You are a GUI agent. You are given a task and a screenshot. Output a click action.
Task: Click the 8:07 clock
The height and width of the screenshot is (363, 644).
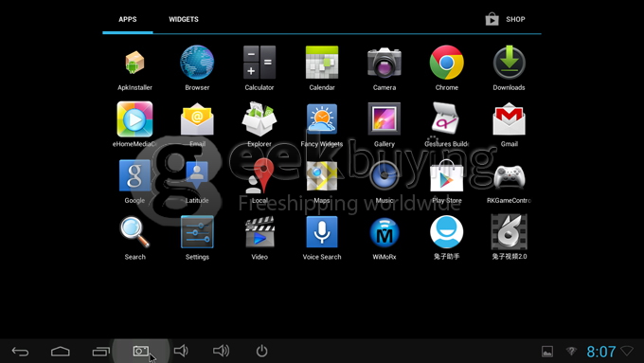pos(600,352)
